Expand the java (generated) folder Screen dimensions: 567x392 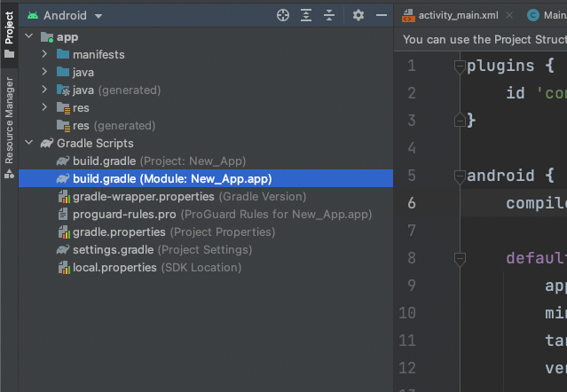[44, 90]
